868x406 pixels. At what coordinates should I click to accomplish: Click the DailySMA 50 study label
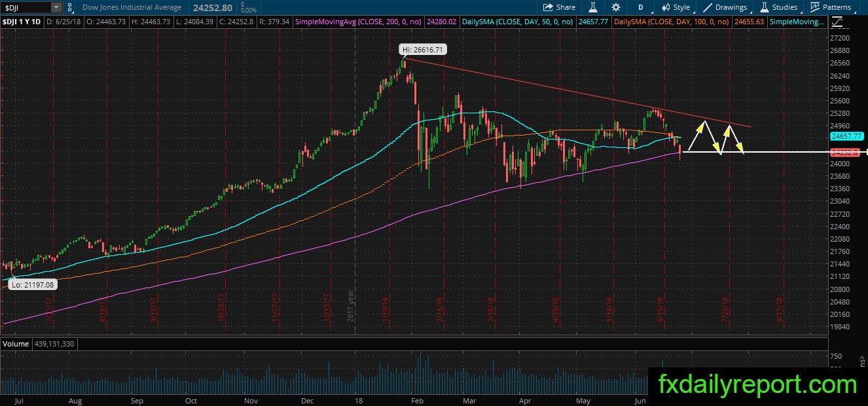click(518, 22)
